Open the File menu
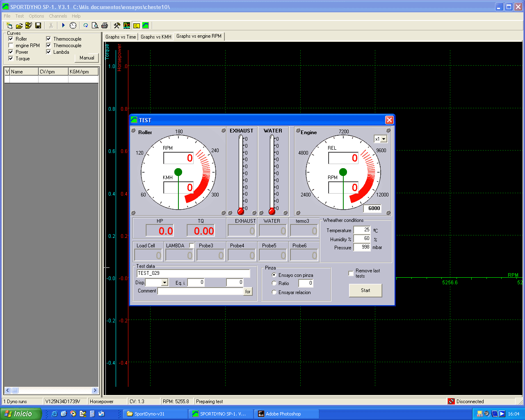 (7, 16)
